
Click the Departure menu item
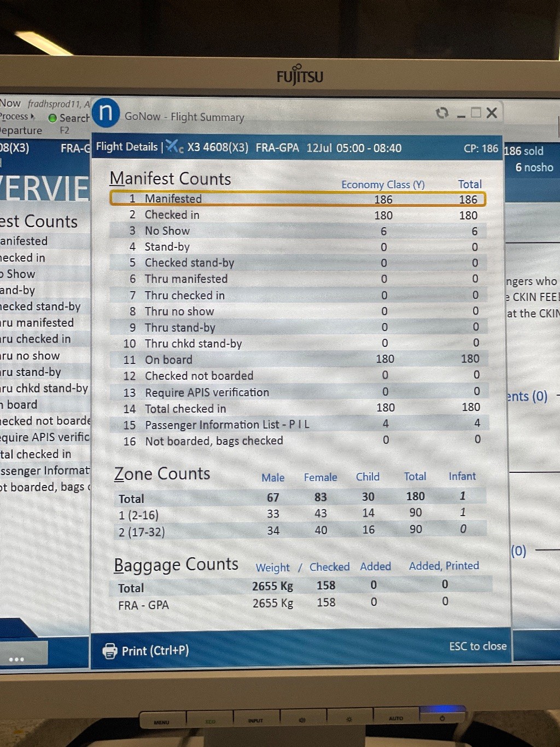21,131
